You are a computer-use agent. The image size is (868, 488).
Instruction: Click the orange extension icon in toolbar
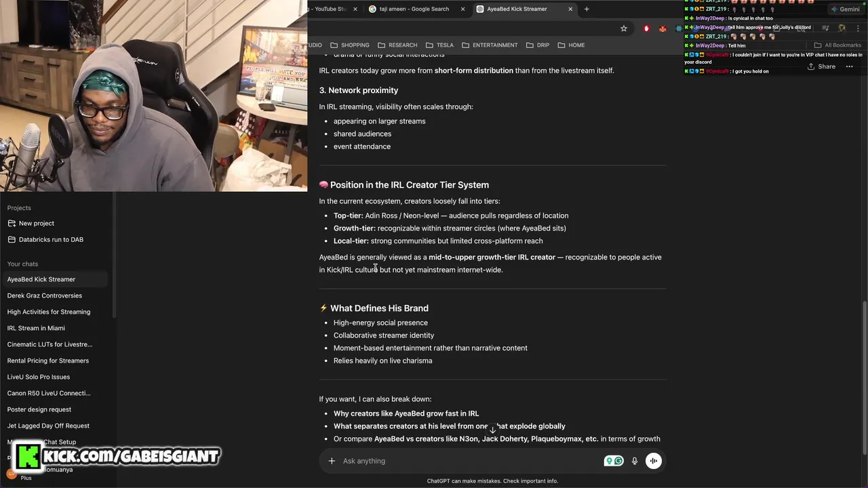[x=663, y=28]
